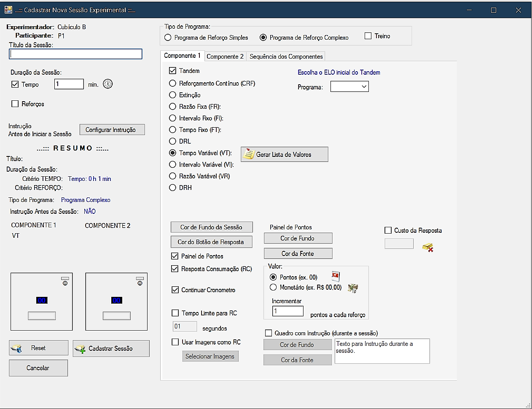Click the Componente 2 preview panel
This screenshot has width=532, height=409.
[x=116, y=301]
